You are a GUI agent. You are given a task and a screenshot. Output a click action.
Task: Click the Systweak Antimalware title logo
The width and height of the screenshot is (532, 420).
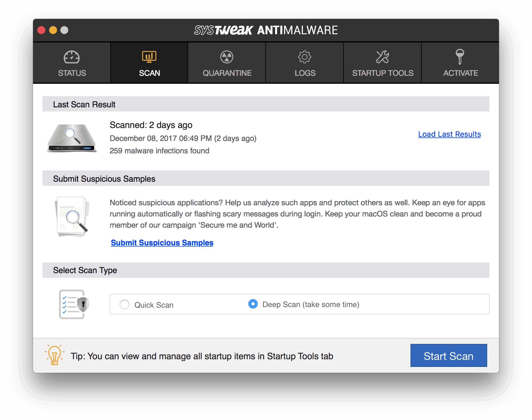(266, 30)
